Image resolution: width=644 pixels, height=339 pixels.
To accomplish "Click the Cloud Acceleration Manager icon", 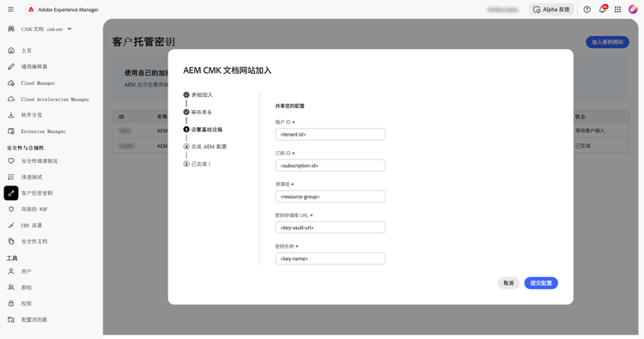I will [x=11, y=99].
